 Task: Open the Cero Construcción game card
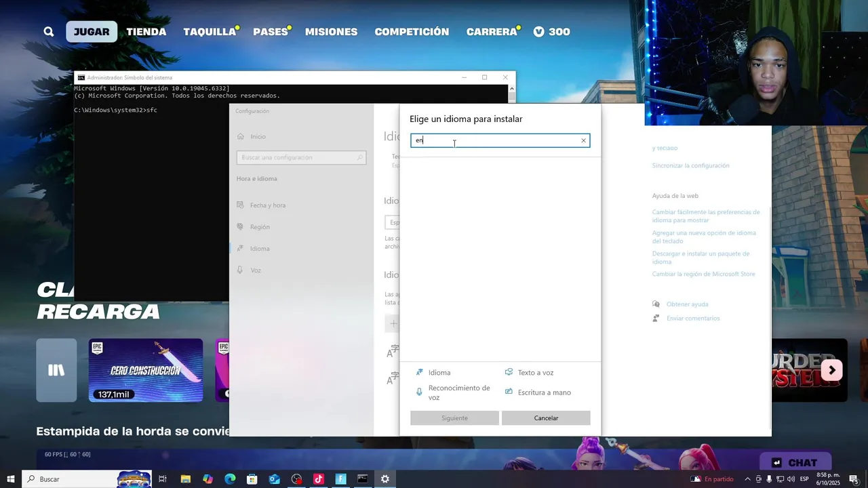point(146,370)
